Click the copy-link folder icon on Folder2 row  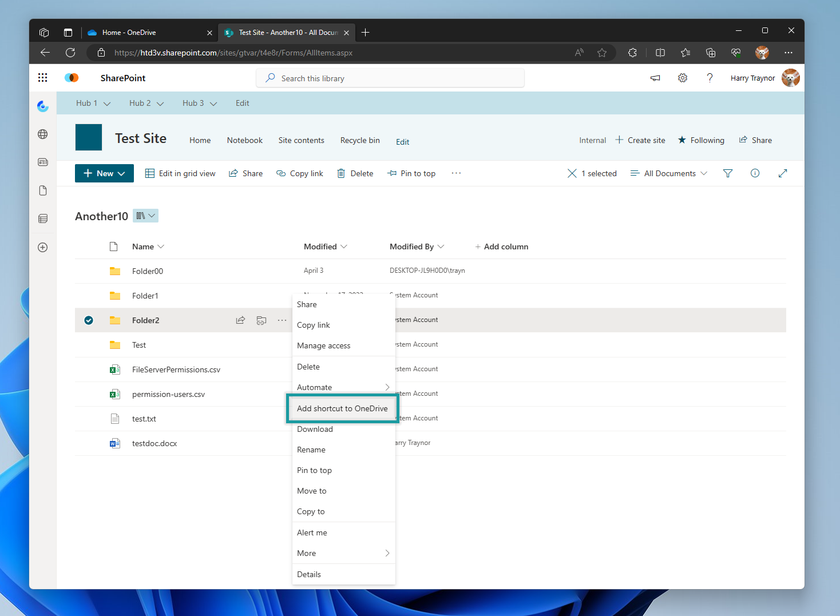click(261, 320)
